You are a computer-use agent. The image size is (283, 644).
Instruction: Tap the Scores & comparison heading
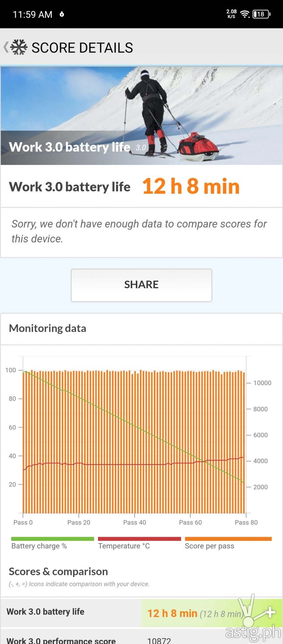[58, 572]
